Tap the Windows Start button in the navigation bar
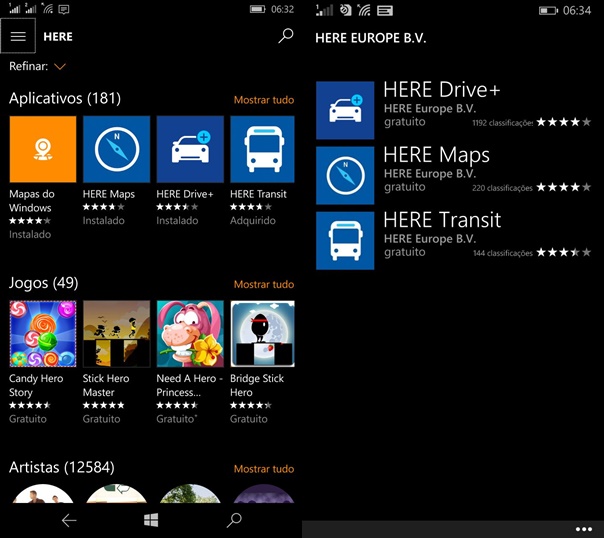604x538 pixels. click(151, 520)
